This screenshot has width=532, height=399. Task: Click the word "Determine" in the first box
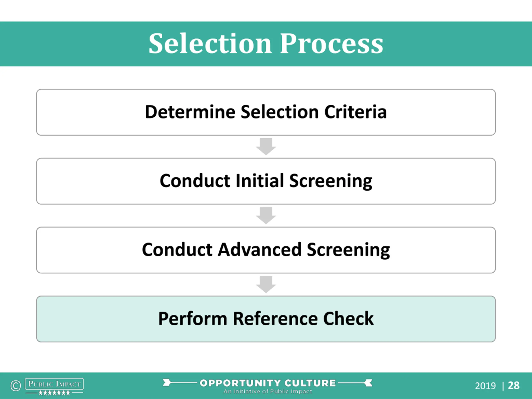[x=190, y=112]
